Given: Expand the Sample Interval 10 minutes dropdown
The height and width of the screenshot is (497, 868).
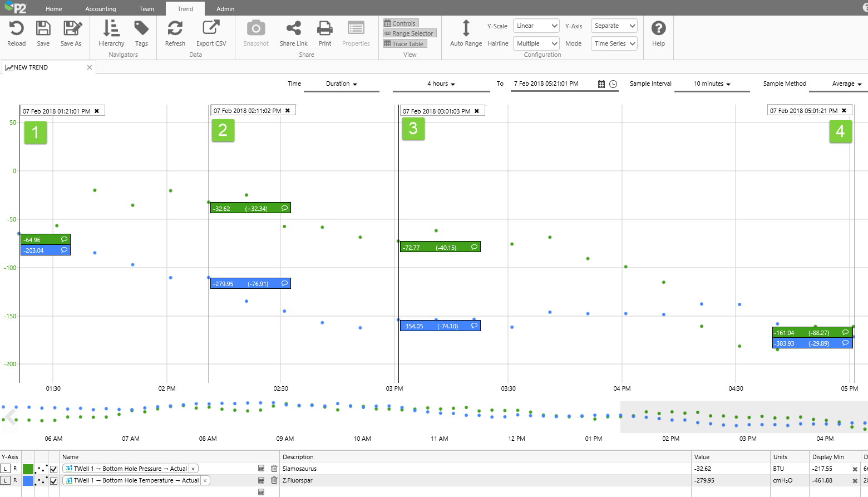Looking at the screenshot, I should point(712,84).
